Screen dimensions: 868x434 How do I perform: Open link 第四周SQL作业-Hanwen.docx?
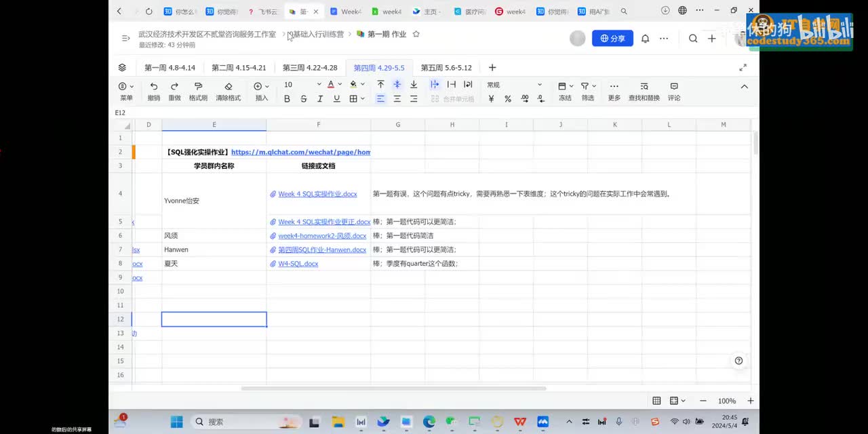pos(322,250)
